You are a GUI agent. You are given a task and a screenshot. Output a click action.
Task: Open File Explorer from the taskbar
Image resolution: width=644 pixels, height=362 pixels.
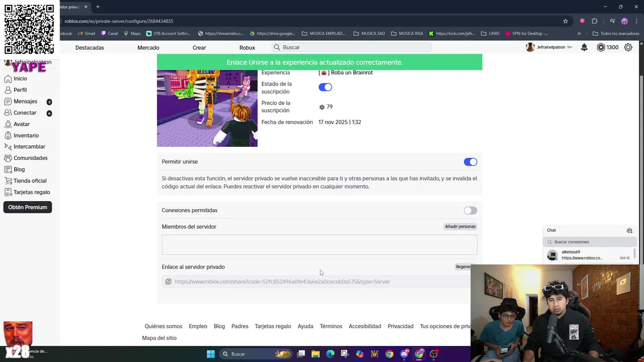pyautogui.click(x=315, y=354)
